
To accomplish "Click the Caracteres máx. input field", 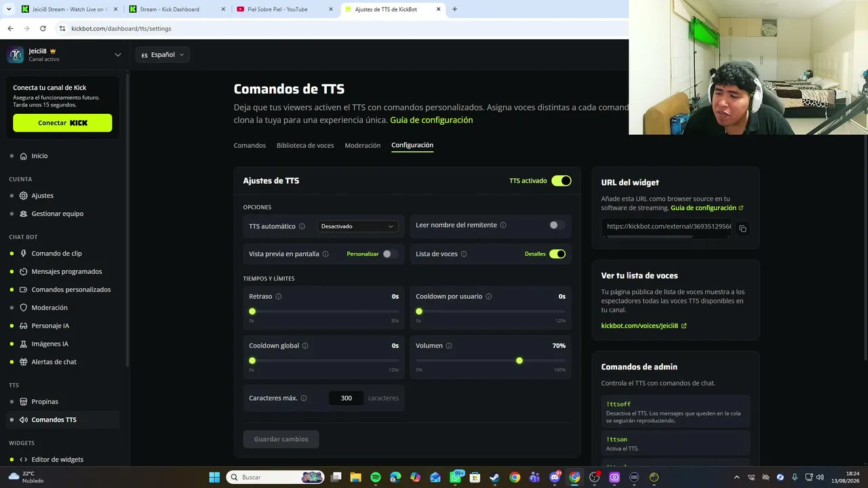I will coord(347,398).
